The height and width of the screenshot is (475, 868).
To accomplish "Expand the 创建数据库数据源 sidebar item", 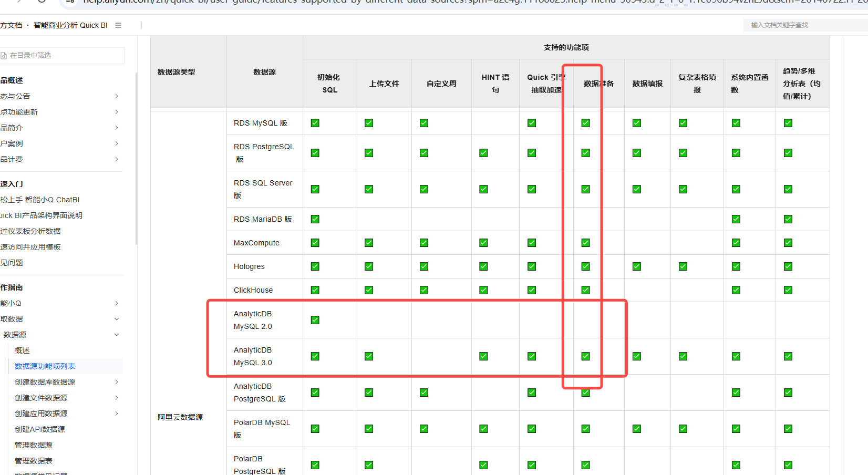I will click(x=117, y=382).
